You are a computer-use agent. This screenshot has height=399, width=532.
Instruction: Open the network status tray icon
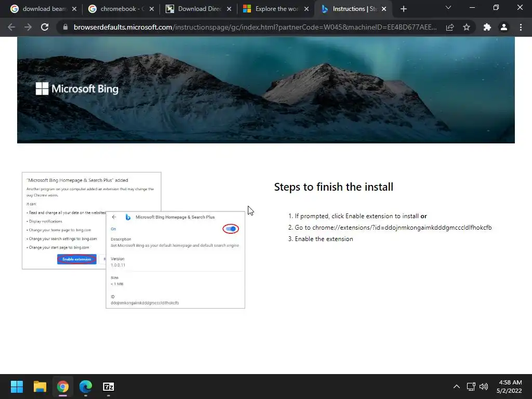click(x=471, y=387)
